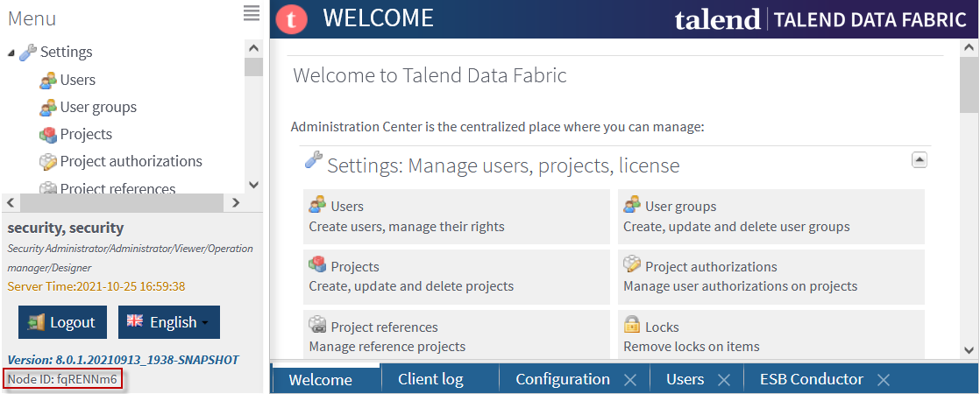Click the hamburger menu icon in Menu panel

tap(252, 12)
